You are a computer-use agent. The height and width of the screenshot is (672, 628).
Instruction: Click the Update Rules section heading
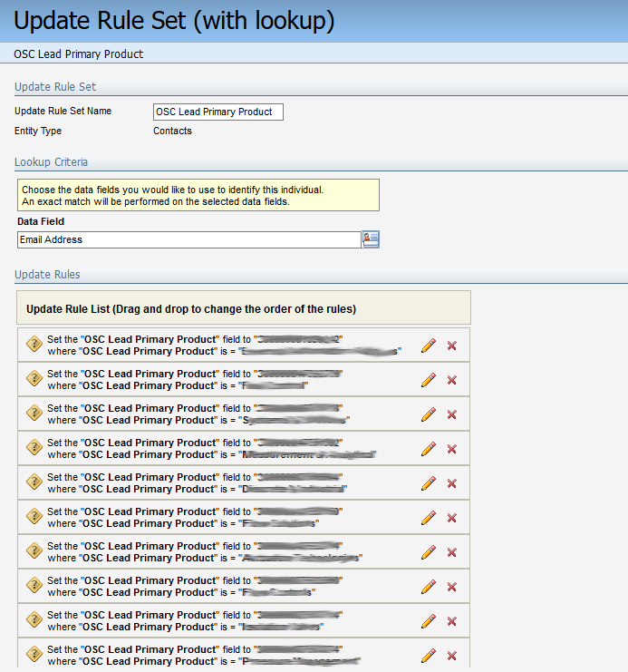[x=47, y=274]
